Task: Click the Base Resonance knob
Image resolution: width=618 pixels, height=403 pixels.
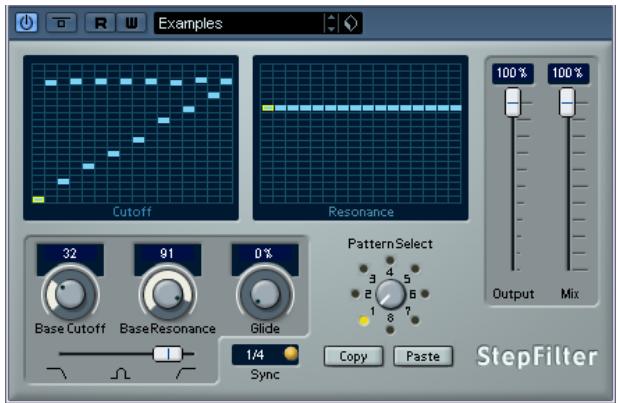Action: point(168,294)
